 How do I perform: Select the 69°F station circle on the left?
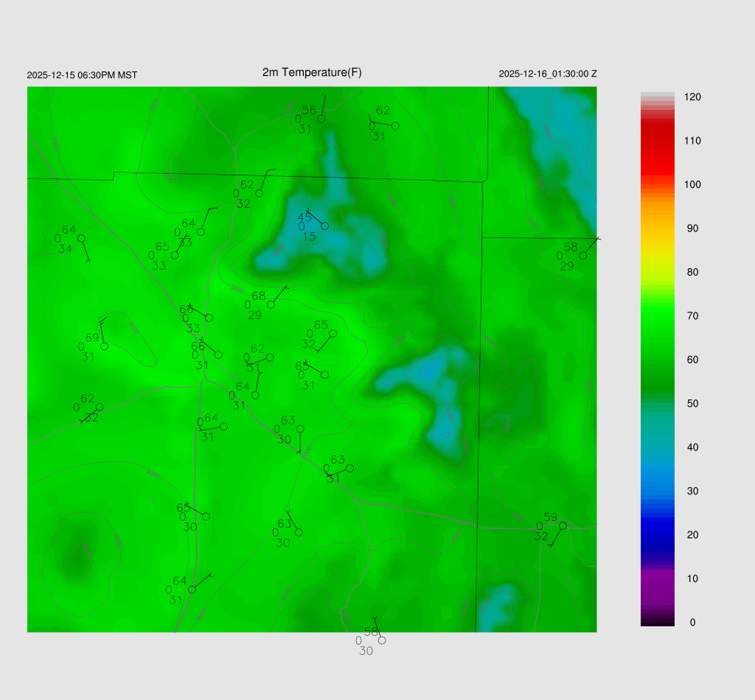[105, 346]
